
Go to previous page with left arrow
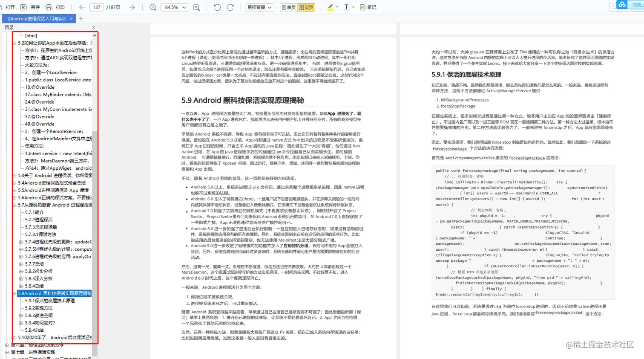pyautogui.click(x=82, y=7)
